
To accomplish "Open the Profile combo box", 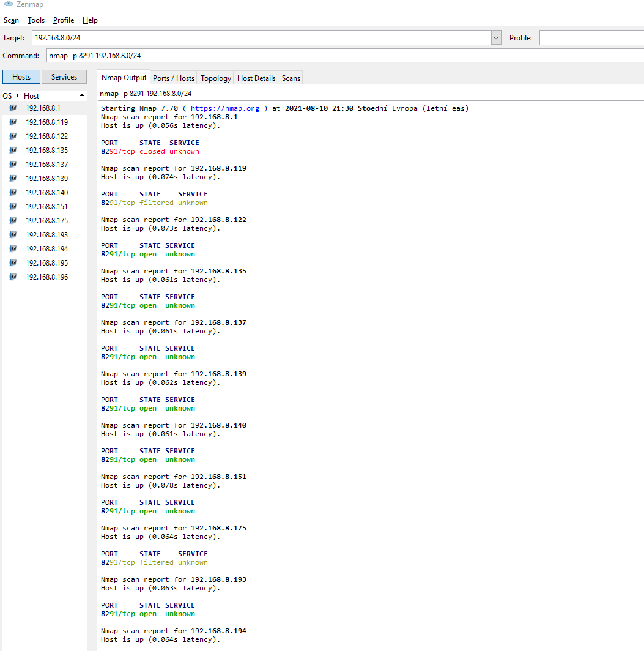I will coord(591,38).
